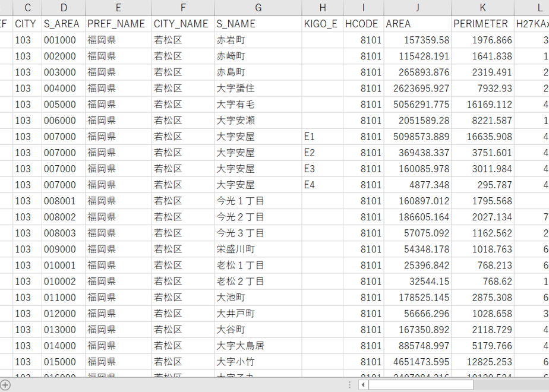Select cell containing 大井戸町
Viewport: 549px width, 392px height.
point(258,314)
